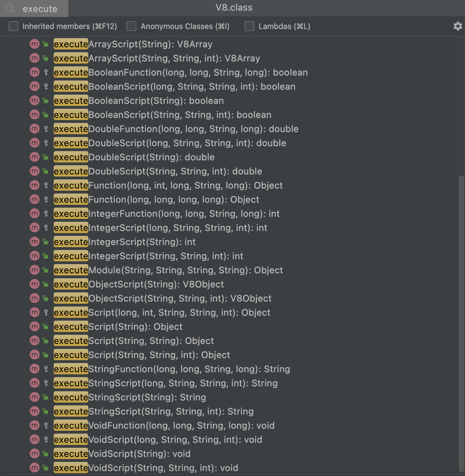
Task: Select executeStringScript(long, String, String, int) entry
Action: tap(166, 383)
